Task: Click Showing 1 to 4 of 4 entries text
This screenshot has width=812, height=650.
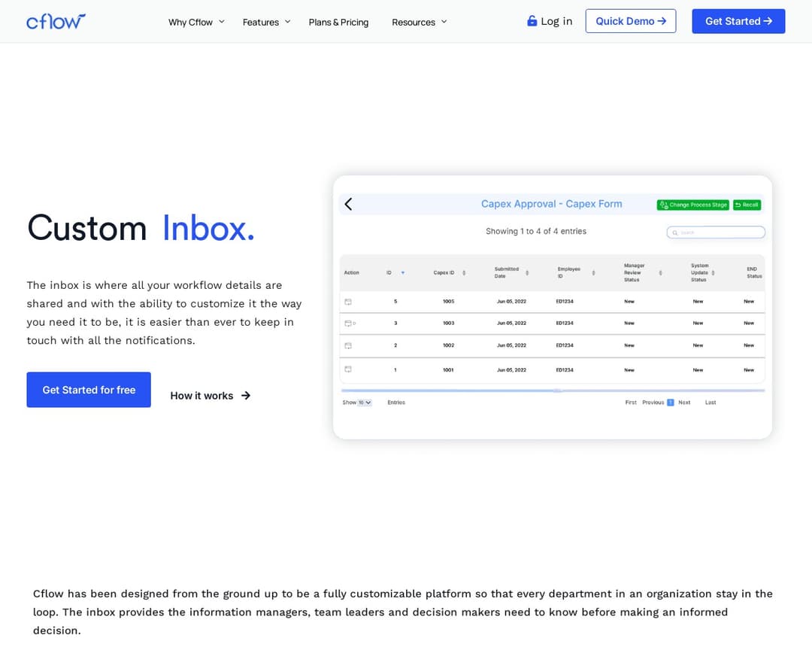Action: pos(536,231)
